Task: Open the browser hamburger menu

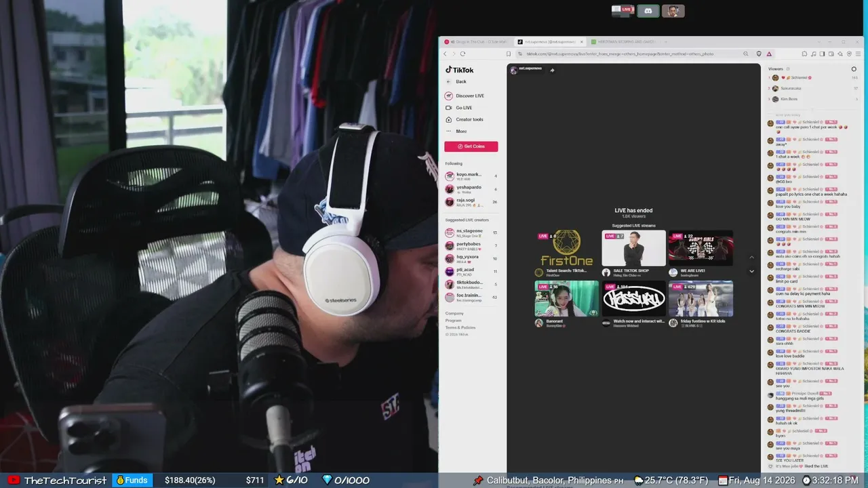Action: pos(858,54)
